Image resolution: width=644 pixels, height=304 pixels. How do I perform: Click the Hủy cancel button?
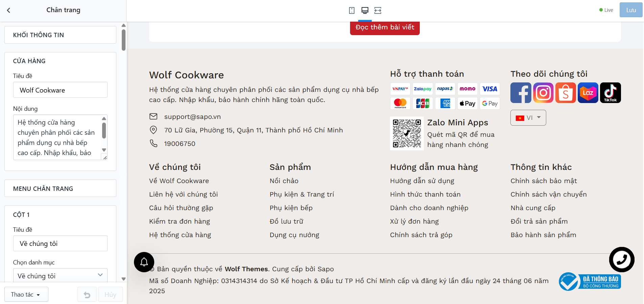[110, 295]
